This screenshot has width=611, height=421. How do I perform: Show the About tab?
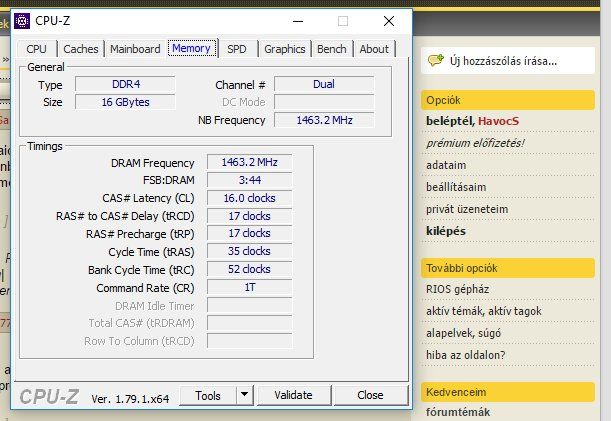point(374,49)
